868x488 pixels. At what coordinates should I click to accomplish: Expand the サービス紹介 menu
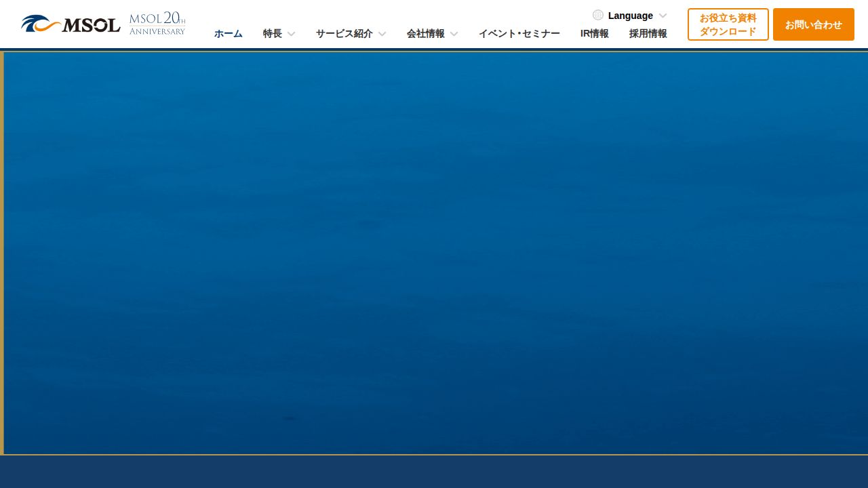pyautogui.click(x=351, y=33)
